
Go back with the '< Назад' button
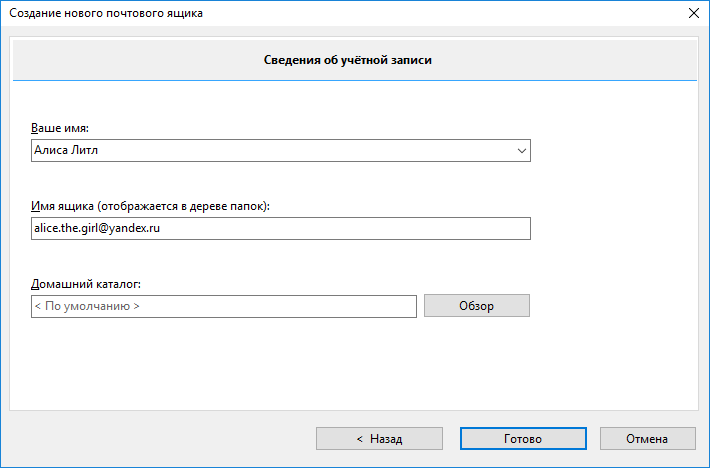[379, 439]
